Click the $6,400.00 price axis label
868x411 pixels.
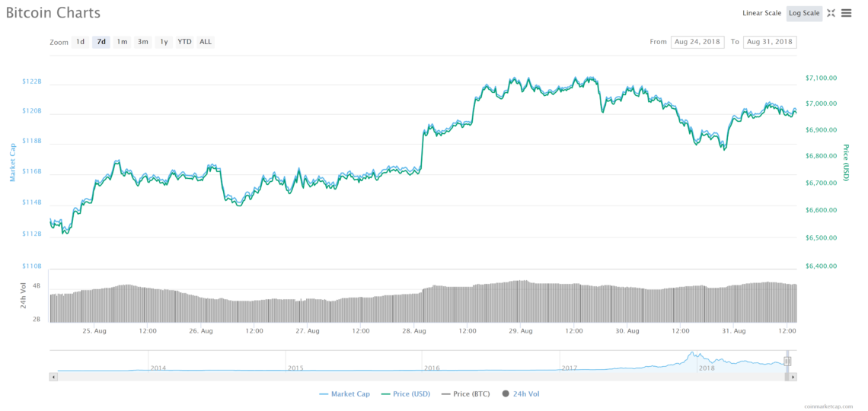click(821, 266)
